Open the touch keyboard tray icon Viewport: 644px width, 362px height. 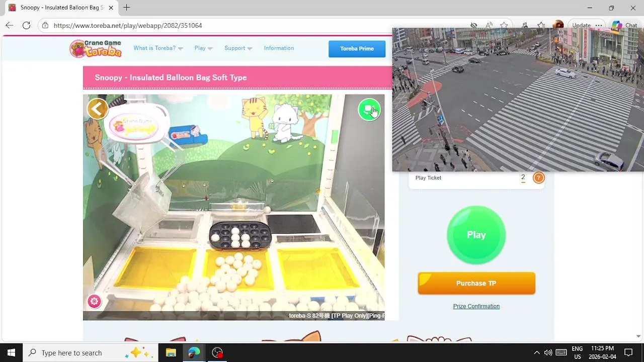[x=561, y=352]
